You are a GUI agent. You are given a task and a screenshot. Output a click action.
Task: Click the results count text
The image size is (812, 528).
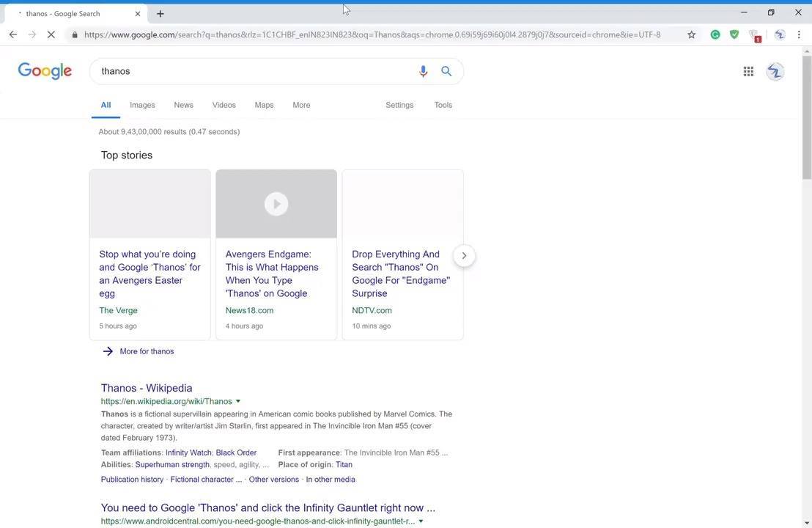(x=169, y=131)
